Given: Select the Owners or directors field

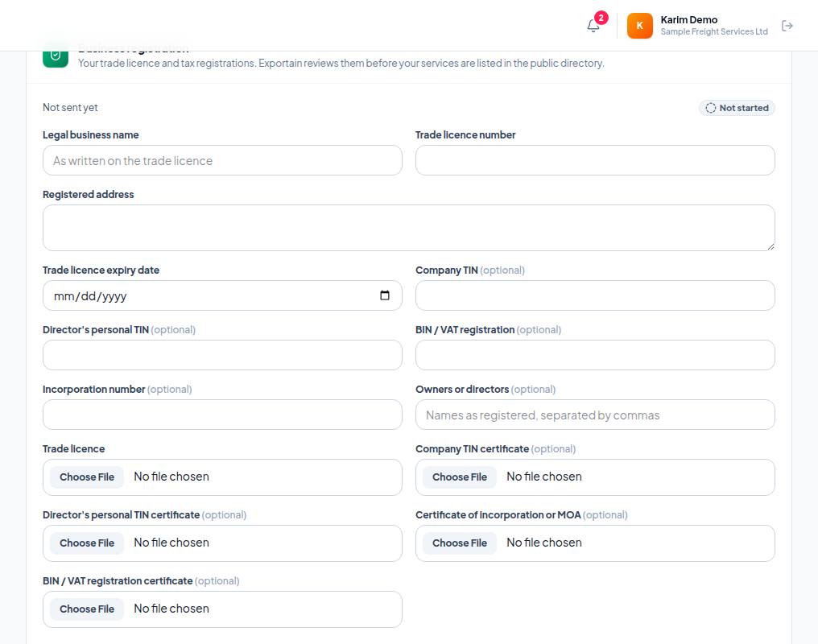Looking at the screenshot, I should (x=595, y=415).
